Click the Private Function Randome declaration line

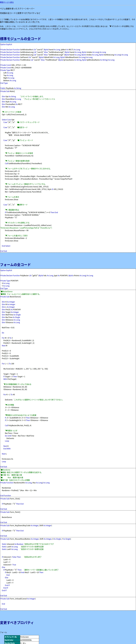tap(25, 483)
